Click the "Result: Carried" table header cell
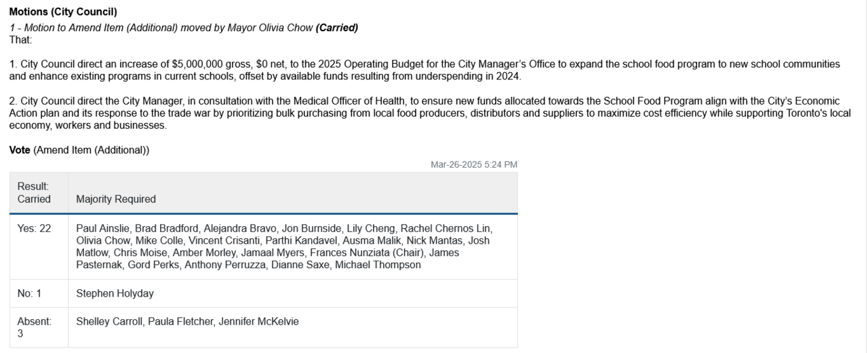 click(34, 193)
